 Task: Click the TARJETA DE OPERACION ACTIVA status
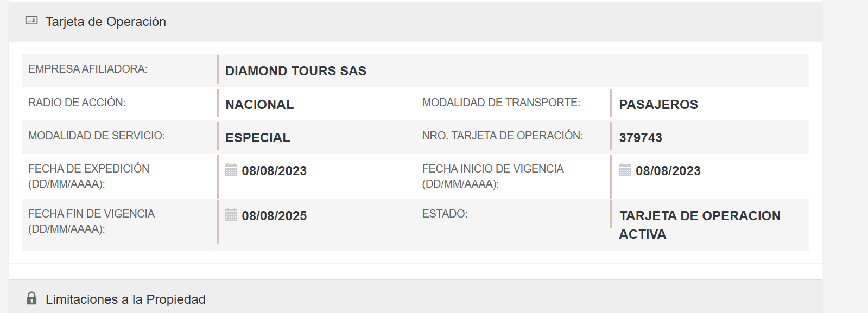tap(699, 225)
